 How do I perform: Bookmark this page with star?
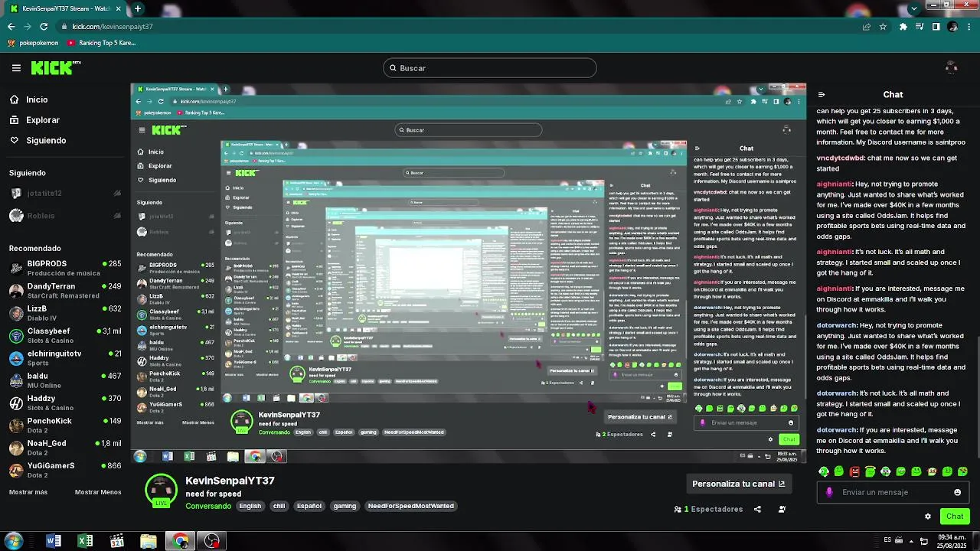click(883, 26)
